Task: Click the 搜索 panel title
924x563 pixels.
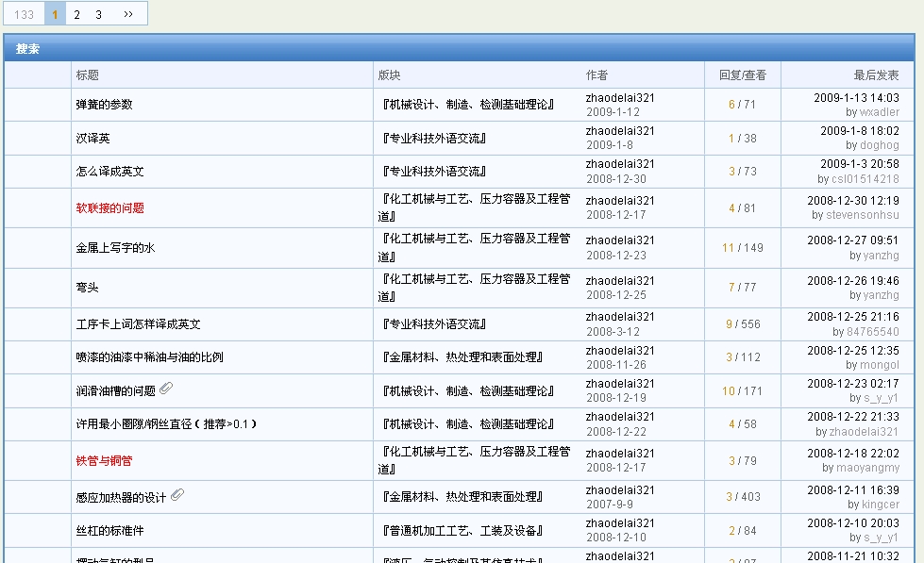Action: click(27, 49)
